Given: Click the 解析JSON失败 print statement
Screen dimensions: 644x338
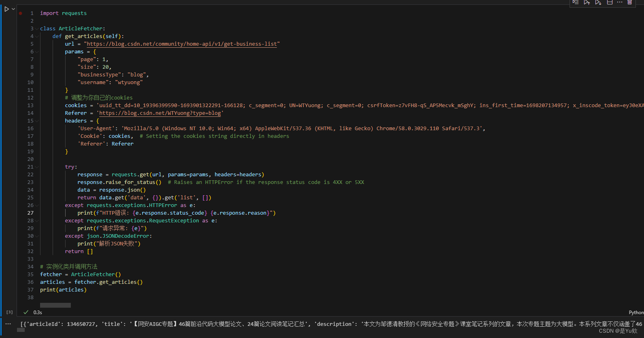Looking at the screenshot, I should click(109, 244).
